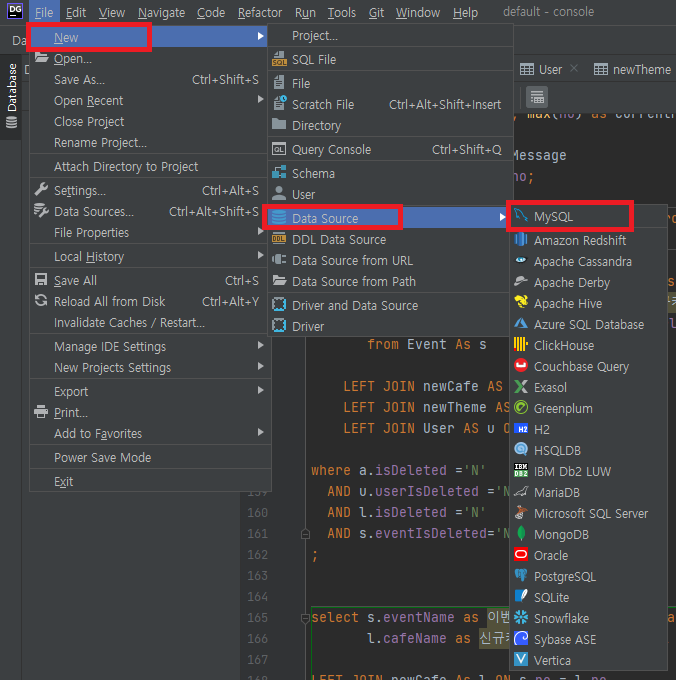Image resolution: width=676 pixels, height=680 pixels.
Task: Select Query Console menu item
Action: pos(389,150)
